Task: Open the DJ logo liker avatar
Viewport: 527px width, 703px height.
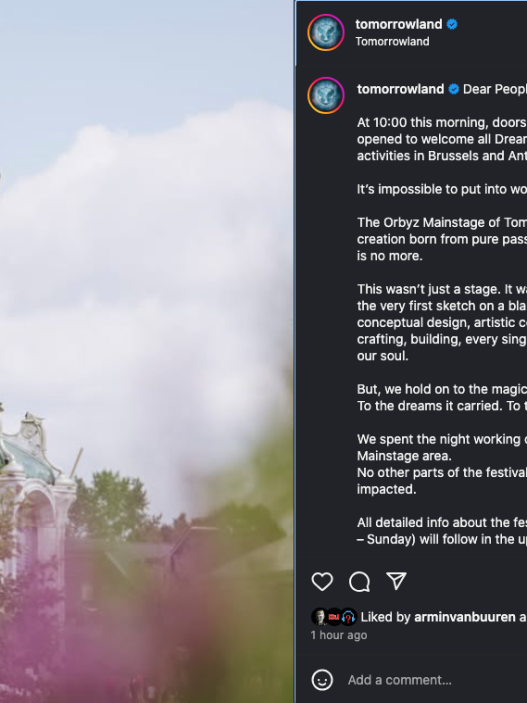Action: pyautogui.click(x=334, y=617)
